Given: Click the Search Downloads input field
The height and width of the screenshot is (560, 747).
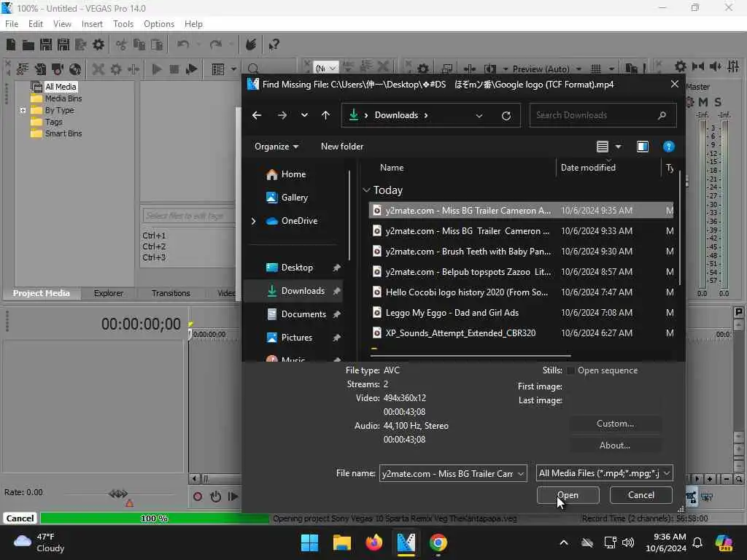Looking at the screenshot, I should (x=603, y=115).
